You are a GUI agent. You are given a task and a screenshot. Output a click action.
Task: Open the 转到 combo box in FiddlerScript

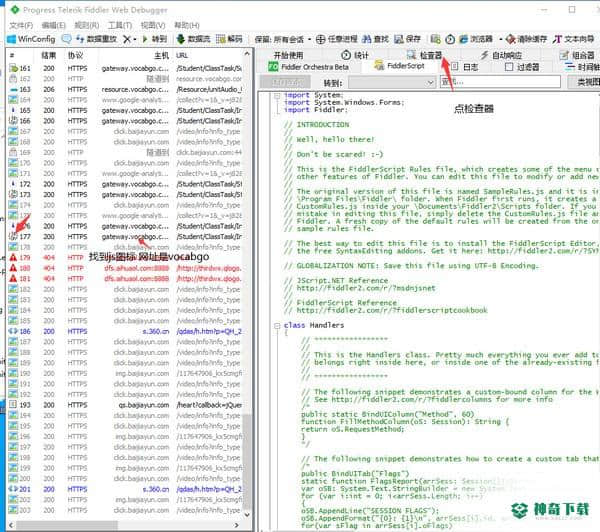point(392,82)
